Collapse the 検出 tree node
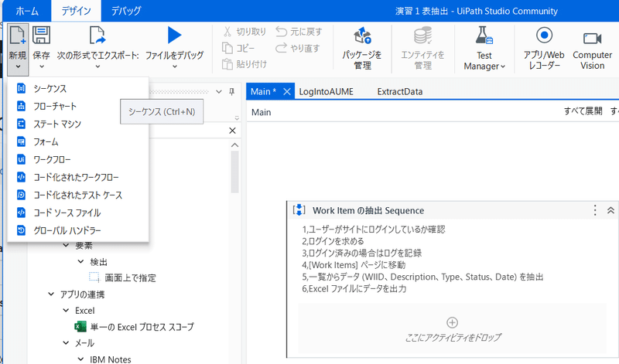 [80, 261]
